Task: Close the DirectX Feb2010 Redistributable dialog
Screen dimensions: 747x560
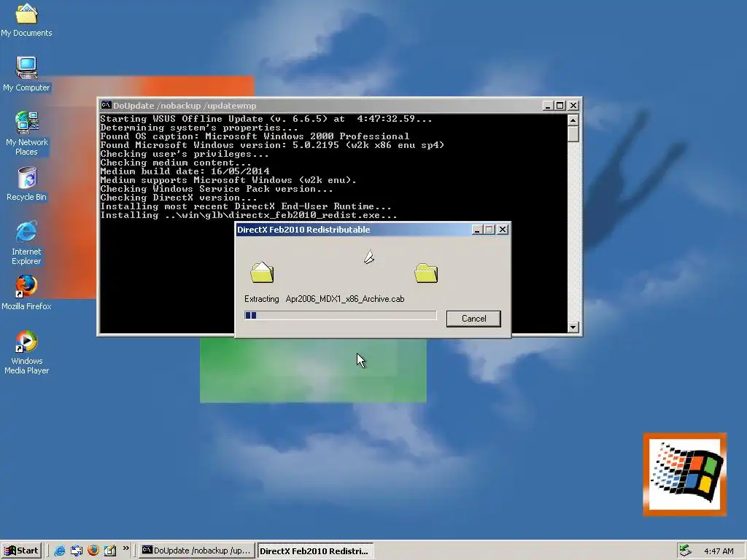Action: pos(502,230)
